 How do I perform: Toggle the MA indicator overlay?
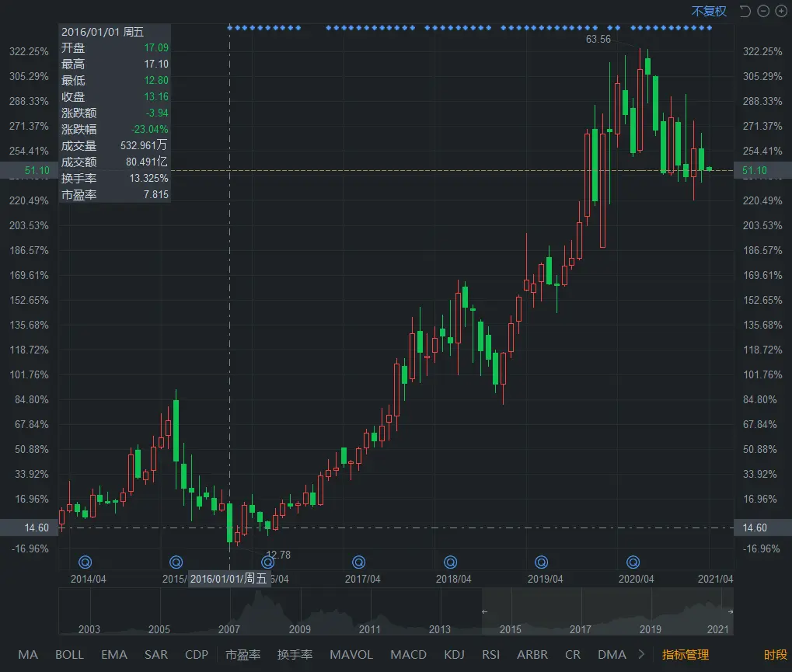(x=28, y=655)
